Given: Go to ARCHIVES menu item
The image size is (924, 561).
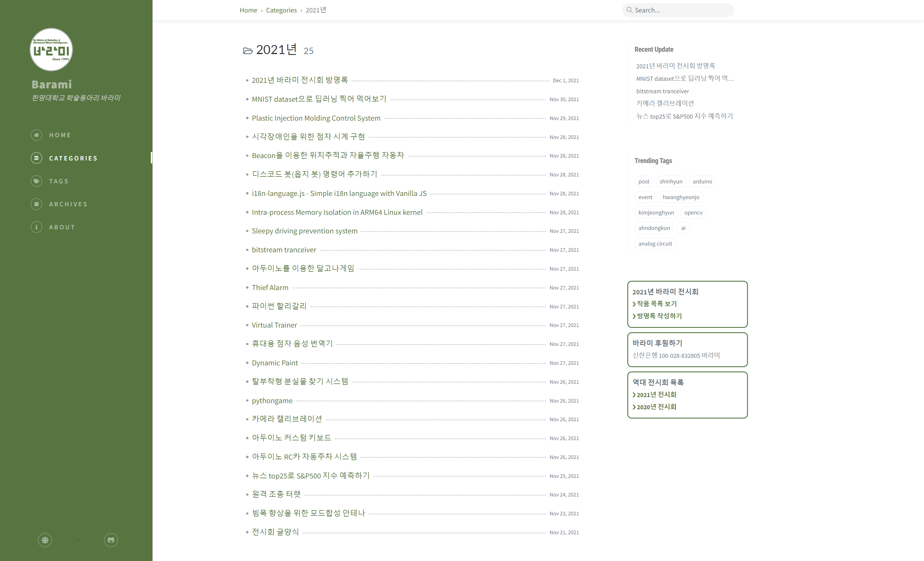Looking at the screenshot, I should [68, 204].
